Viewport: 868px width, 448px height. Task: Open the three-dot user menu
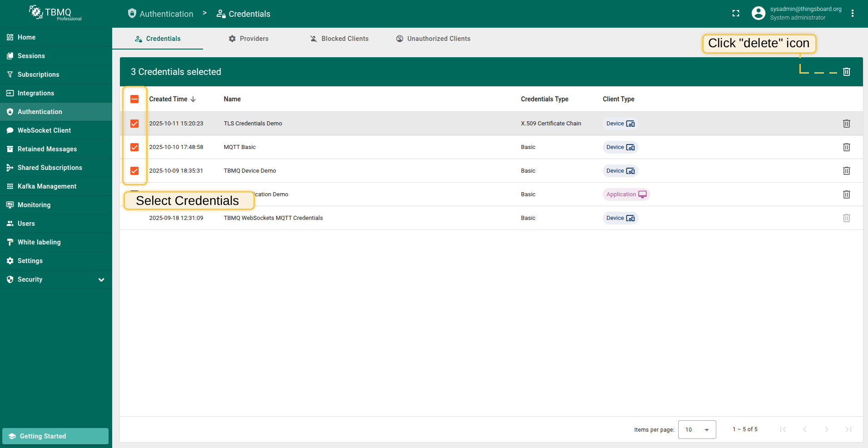coord(853,14)
